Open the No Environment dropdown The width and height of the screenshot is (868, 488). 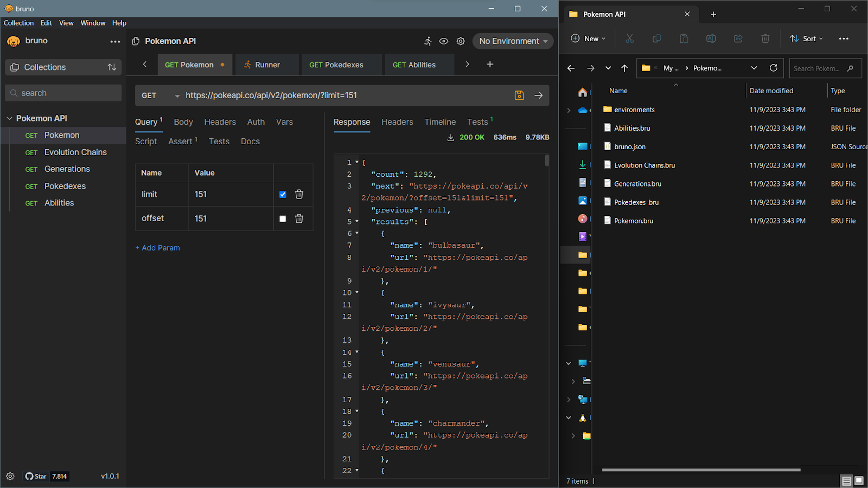click(x=513, y=41)
